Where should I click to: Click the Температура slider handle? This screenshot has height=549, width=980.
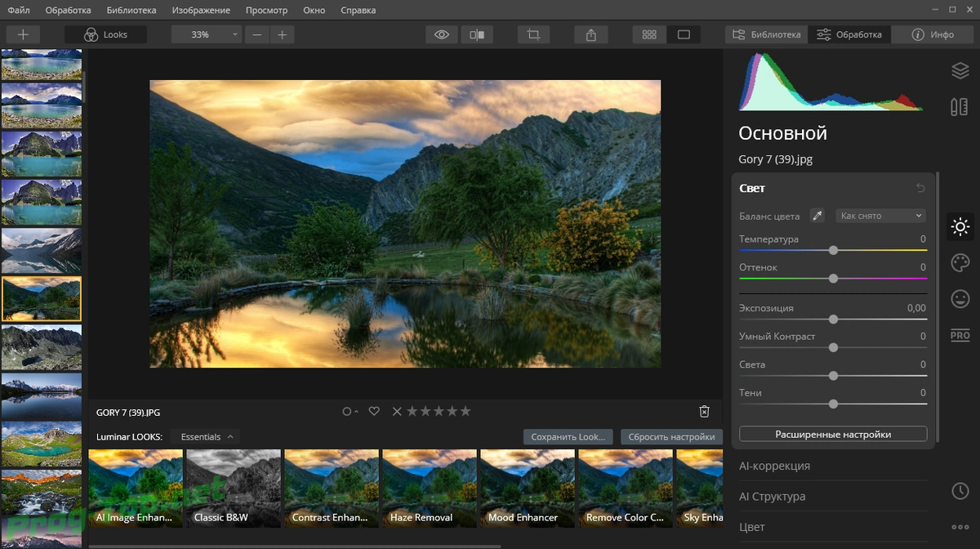click(x=833, y=250)
